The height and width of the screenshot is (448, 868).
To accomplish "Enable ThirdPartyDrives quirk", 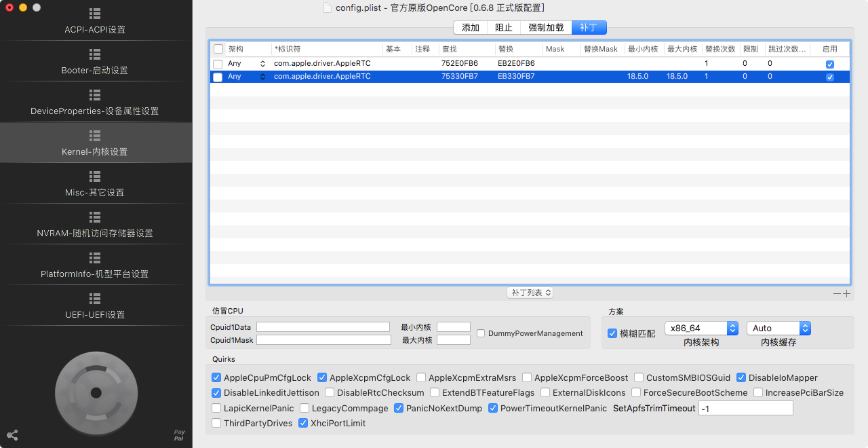I will [216, 423].
